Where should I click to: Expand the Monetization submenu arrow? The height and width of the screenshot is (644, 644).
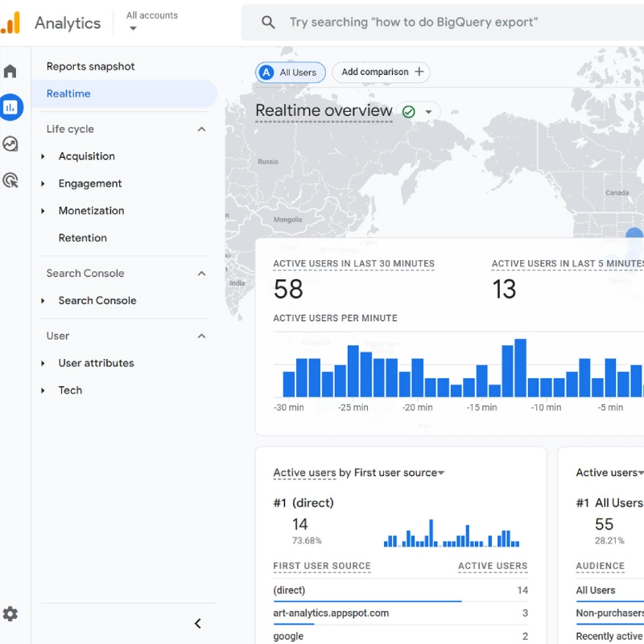43,211
